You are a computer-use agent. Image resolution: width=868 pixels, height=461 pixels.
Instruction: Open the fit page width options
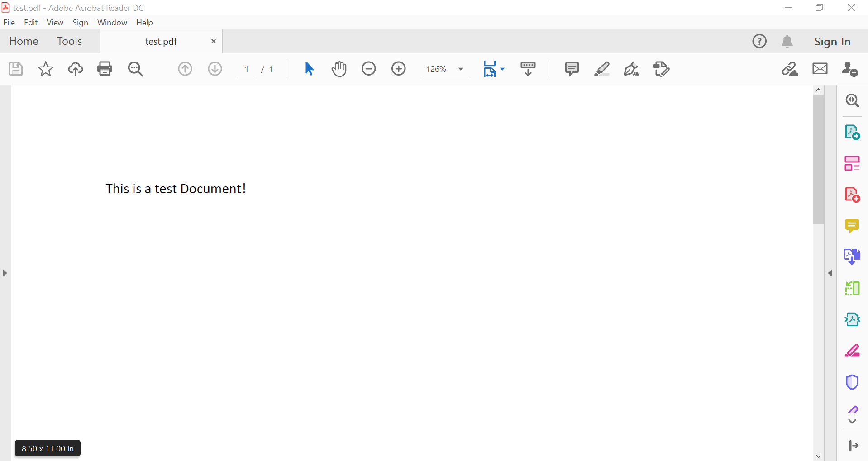494,69
